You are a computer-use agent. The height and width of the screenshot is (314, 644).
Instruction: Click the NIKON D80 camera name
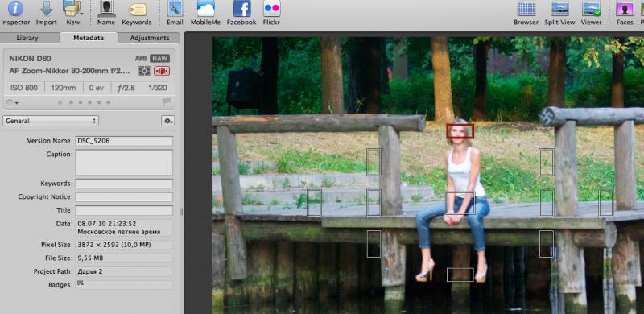[x=30, y=58]
